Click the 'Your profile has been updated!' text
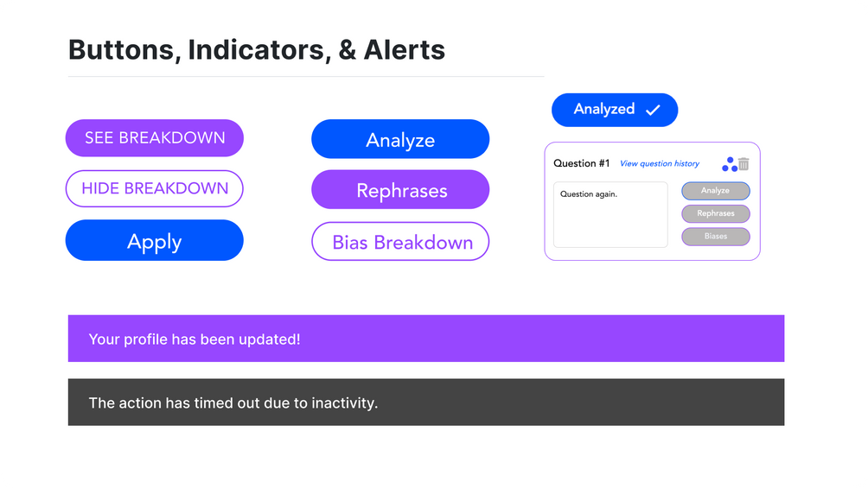Screen dimensions: 868x488 (195, 339)
